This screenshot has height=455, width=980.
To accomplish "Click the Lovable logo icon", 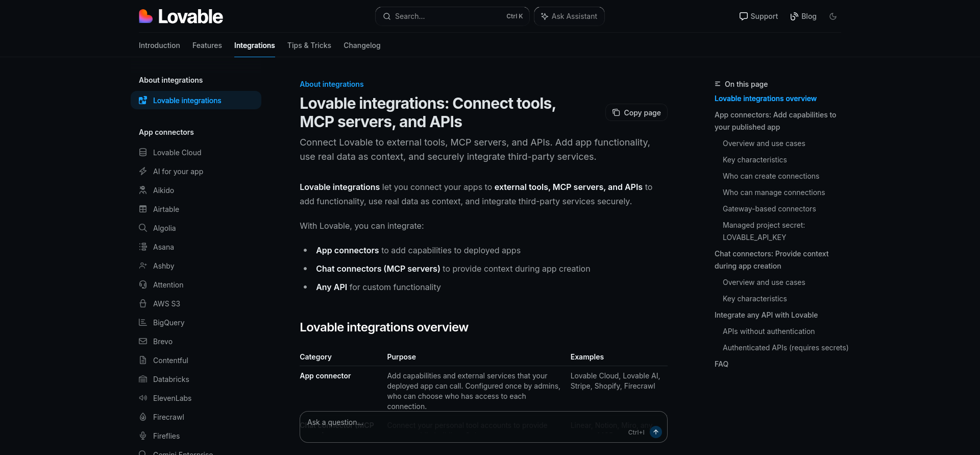I will click(x=146, y=16).
